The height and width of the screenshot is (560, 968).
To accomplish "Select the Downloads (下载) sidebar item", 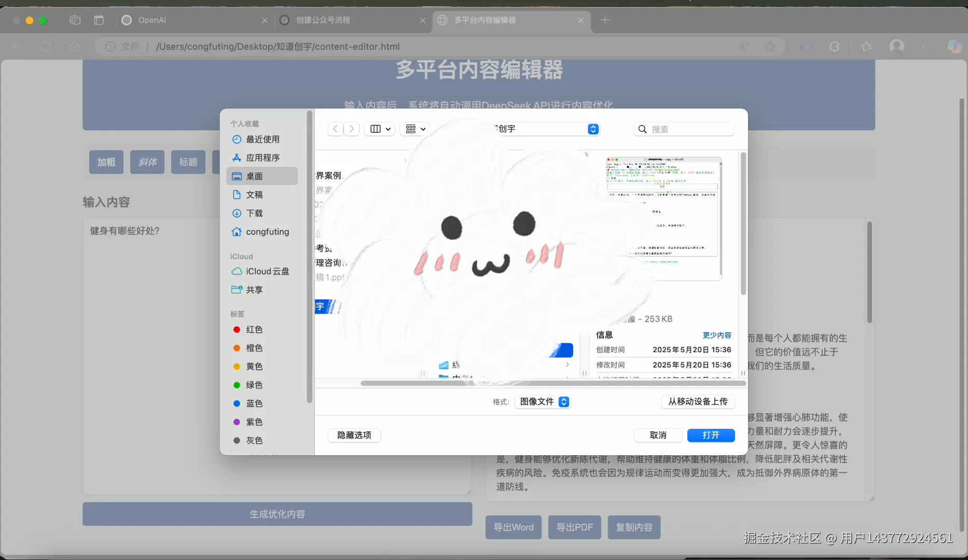I will (x=254, y=213).
